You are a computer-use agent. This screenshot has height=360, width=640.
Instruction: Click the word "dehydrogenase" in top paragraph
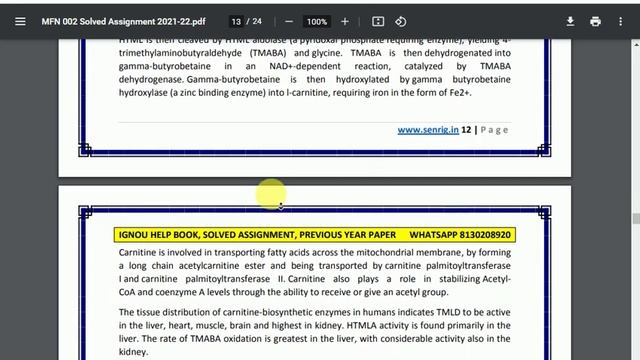151,79
